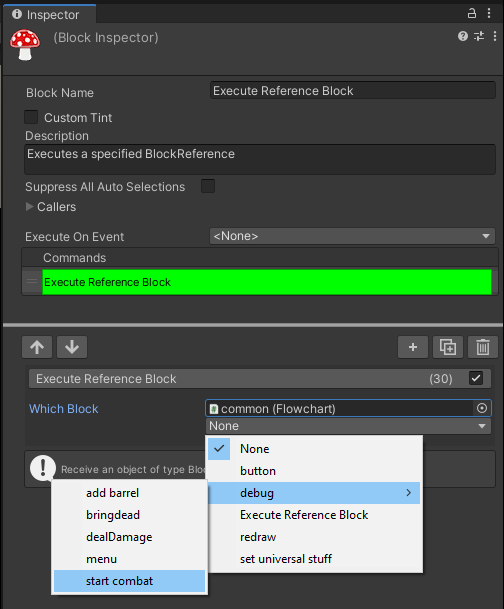
Task: Open the Execute On Event dropdown
Action: tap(352, 236)
